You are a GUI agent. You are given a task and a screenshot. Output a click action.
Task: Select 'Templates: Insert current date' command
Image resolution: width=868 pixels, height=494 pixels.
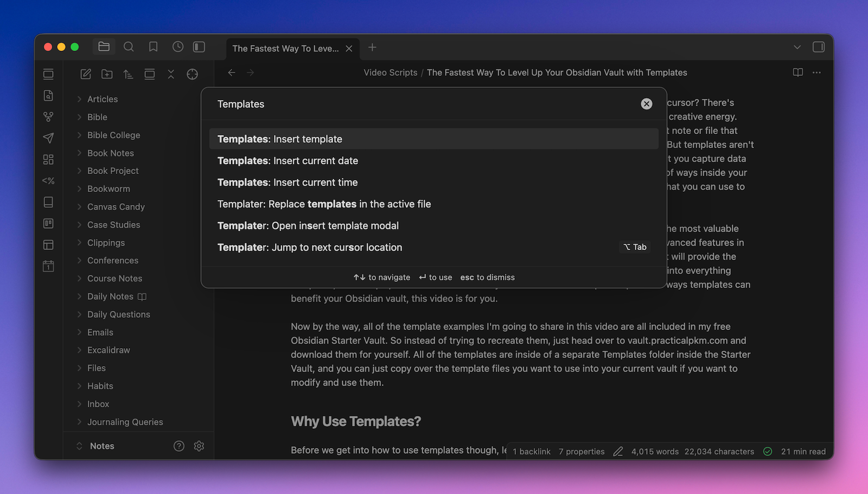(x=288, y=161)
